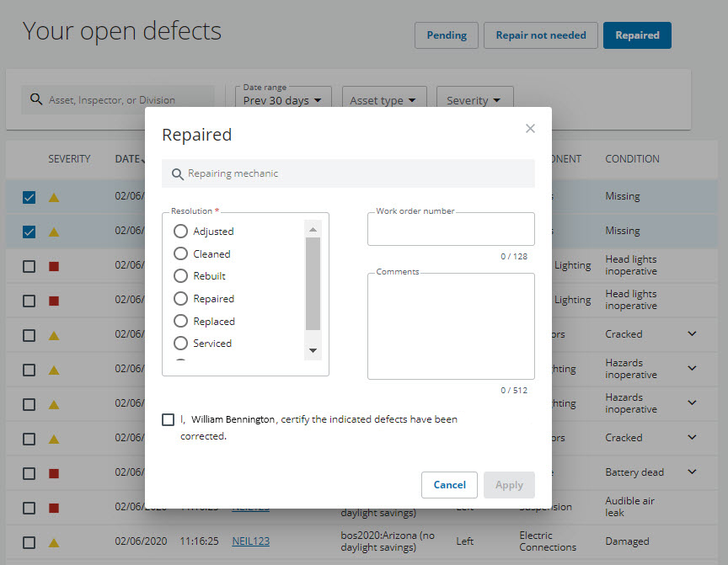The height and width of the screenshot is (565, 728).
Task: Select the Repair not needed tab
Action: [540, 35]
